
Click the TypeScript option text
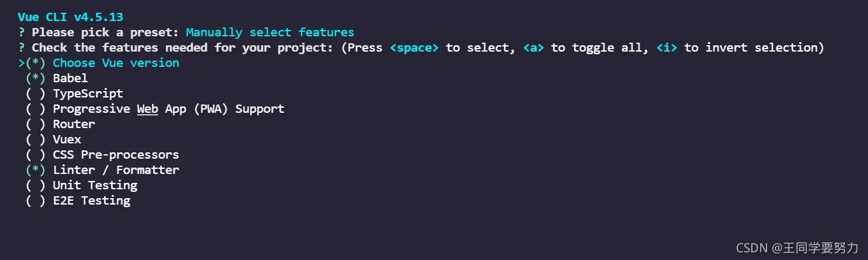[88, 94]
